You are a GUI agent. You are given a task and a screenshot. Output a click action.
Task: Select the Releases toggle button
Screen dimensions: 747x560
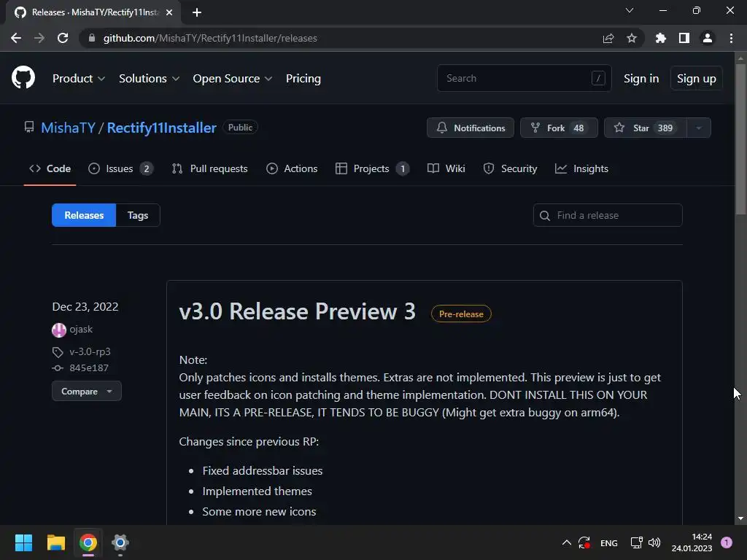(84, 215)
